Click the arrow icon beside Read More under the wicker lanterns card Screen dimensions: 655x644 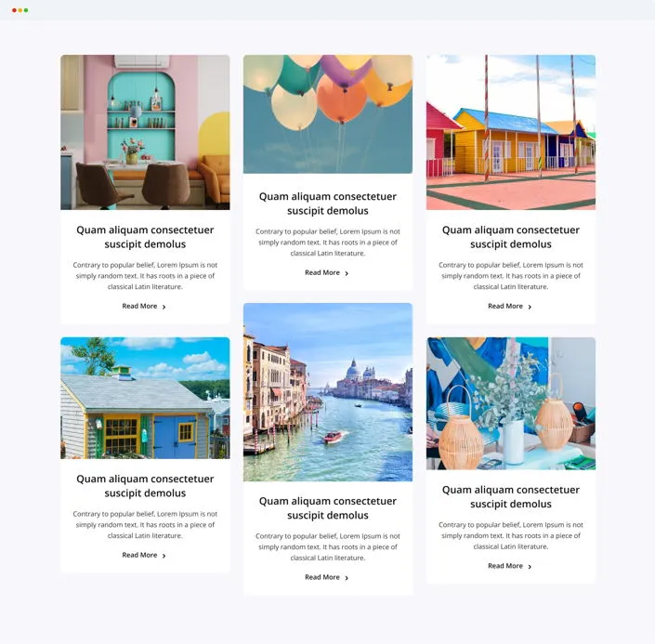[530, 567]
